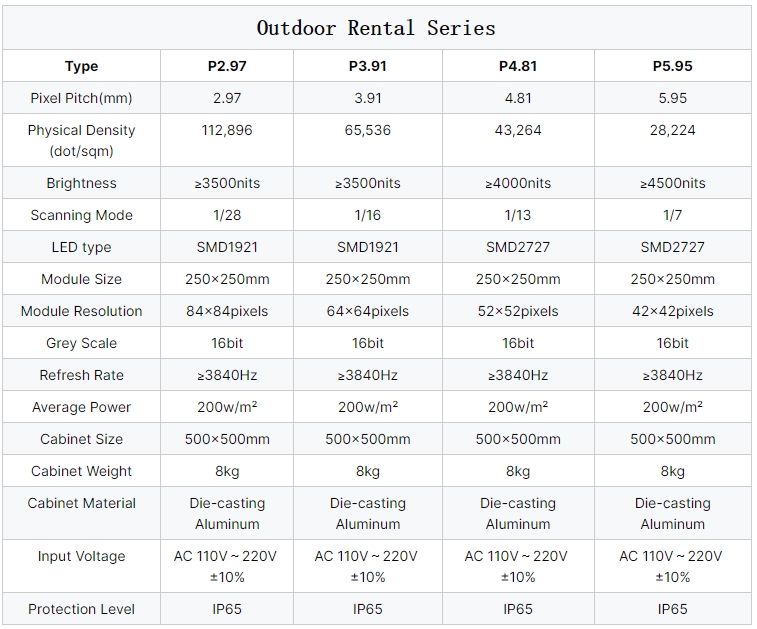Click the Pixel Pitch(mm) row label
The image size is (757, 629).
pos(81,98)
